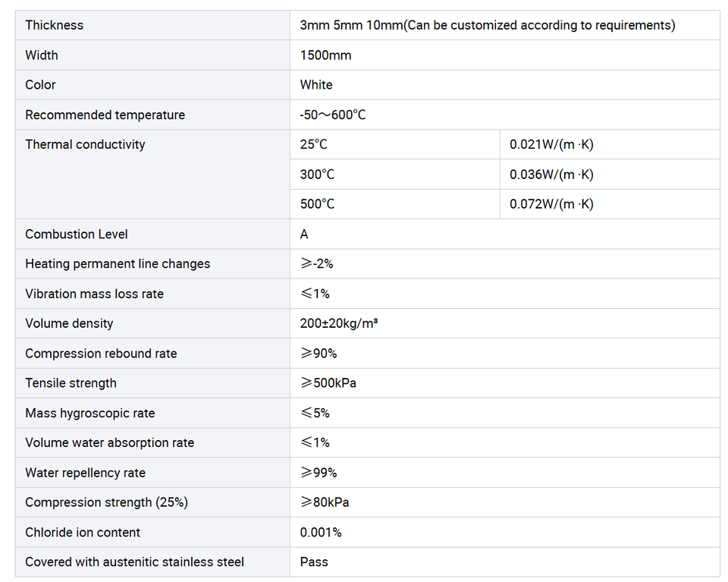Click the Thickness row label
The width and height of the screenshot is (728, 582).
click(55, 25)
